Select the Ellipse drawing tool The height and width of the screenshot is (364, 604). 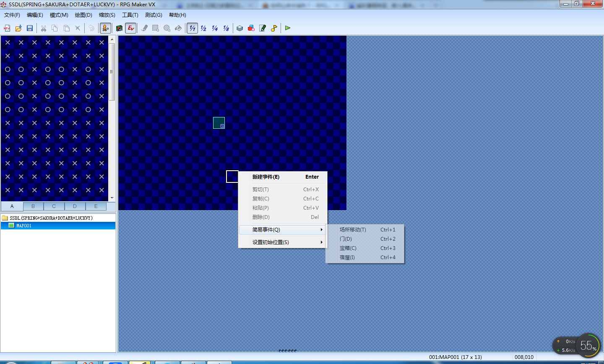coord(167,28)
